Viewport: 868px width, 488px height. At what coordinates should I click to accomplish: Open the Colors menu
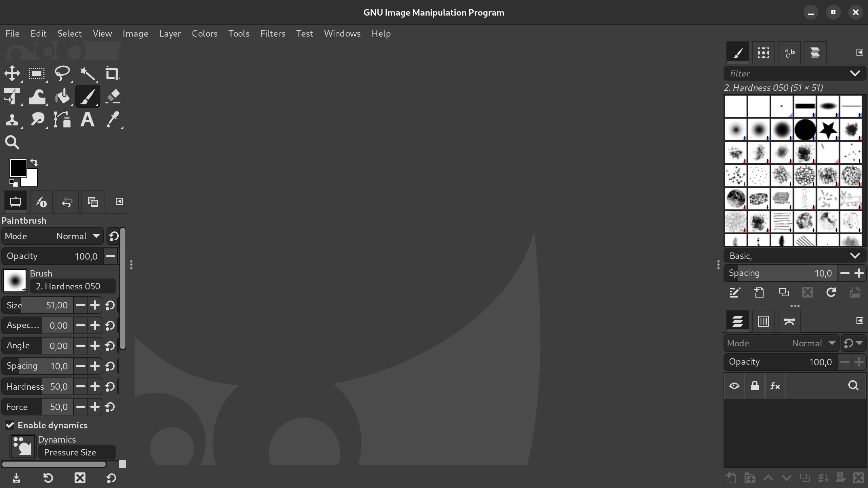click(204, 34)
